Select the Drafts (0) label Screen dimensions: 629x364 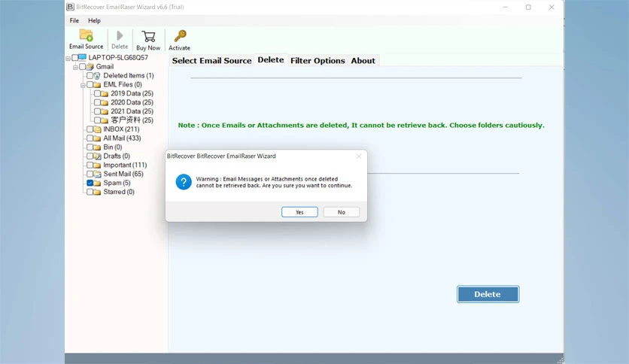click(x=117, y=156)
